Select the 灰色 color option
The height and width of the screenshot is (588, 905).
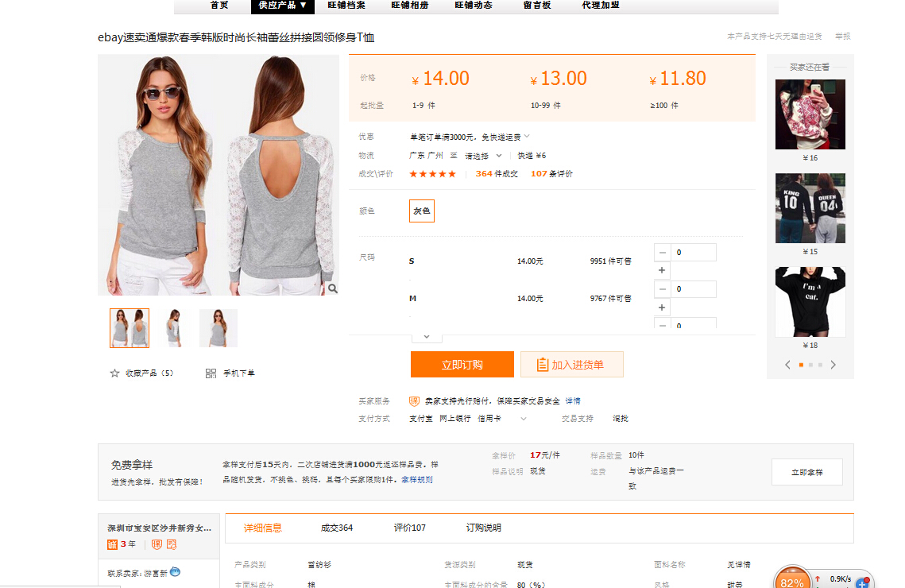[x=421, y=211]
